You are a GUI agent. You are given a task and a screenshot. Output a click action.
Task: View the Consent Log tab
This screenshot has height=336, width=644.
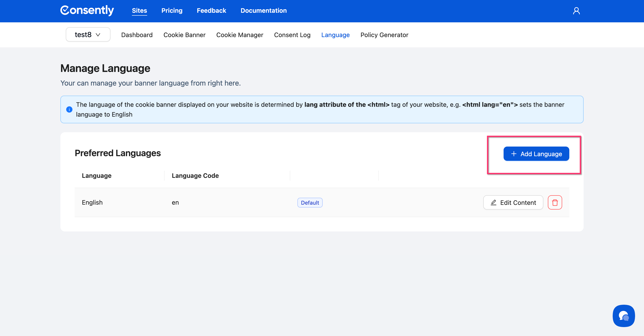pyautogui.click(x=292, y=35)
